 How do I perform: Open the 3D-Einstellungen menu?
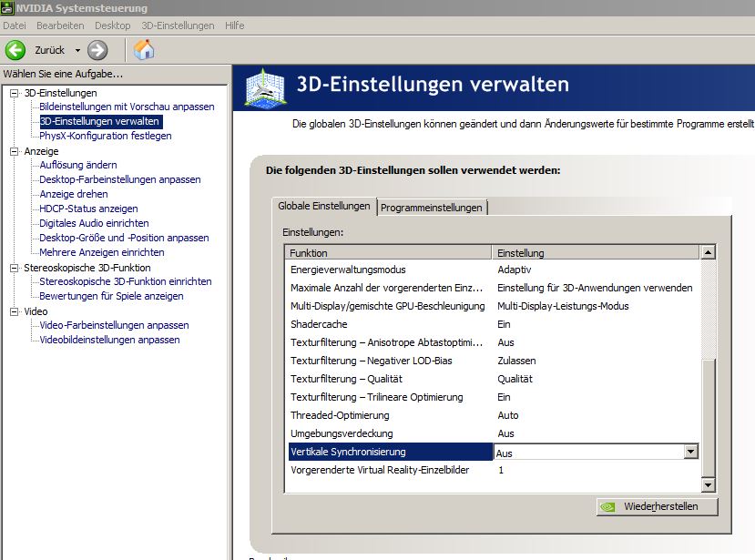click(x=178, y=25)
